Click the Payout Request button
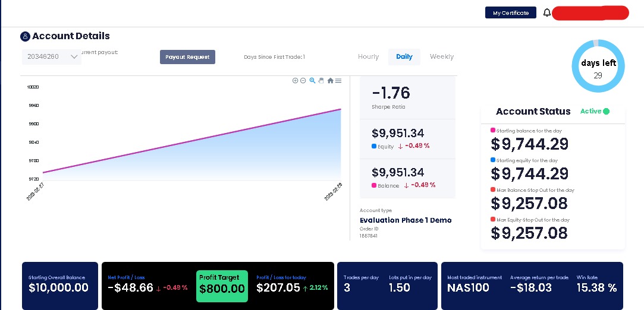 pos(187,57)
